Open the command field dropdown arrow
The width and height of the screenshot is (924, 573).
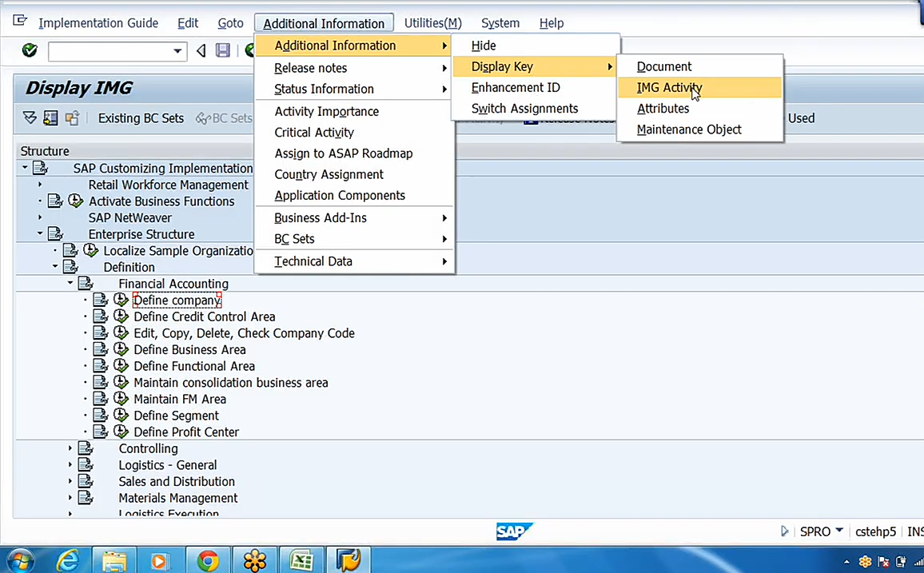coord(177,51)
